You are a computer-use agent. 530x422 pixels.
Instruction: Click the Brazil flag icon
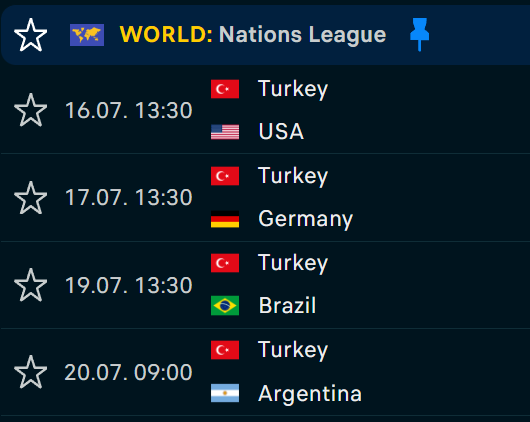click(x=225, y=305)
